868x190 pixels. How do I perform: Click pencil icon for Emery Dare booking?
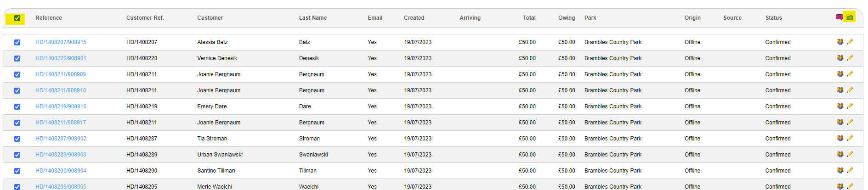pyautogui.click(x=850, y=106)
